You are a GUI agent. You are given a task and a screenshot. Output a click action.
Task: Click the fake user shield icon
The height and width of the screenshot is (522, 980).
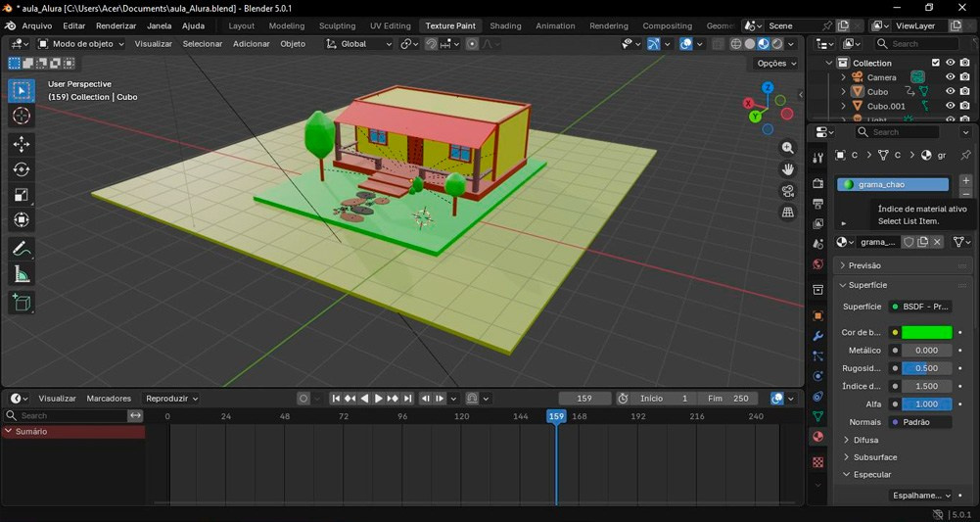coord(909,242)
